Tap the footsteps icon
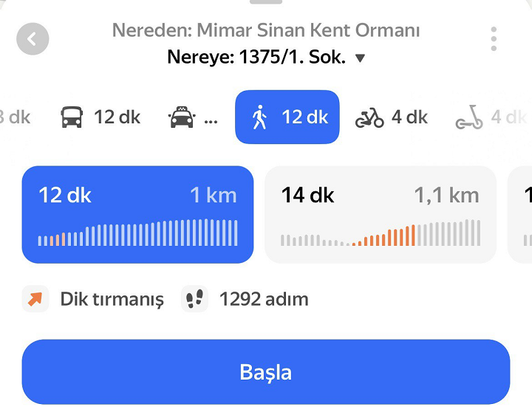Screen dimensions: 532x418 pyautogui.click(x=194, y=299)
